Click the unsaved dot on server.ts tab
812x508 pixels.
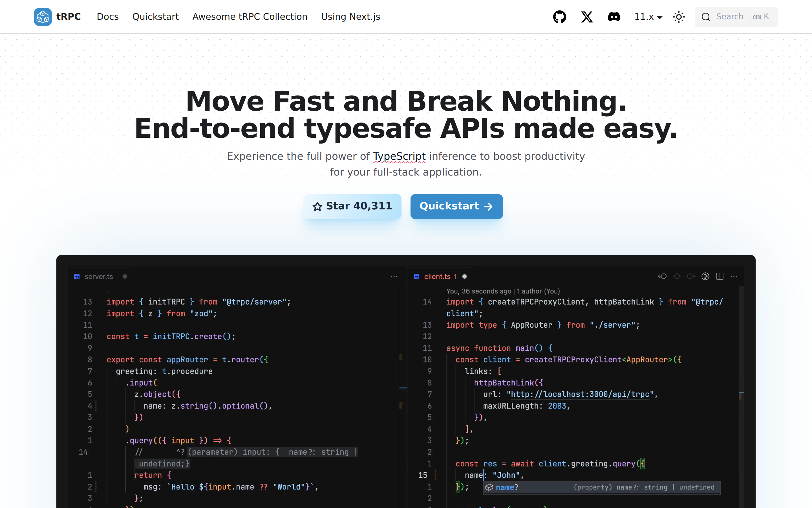(x=125, y=277)
